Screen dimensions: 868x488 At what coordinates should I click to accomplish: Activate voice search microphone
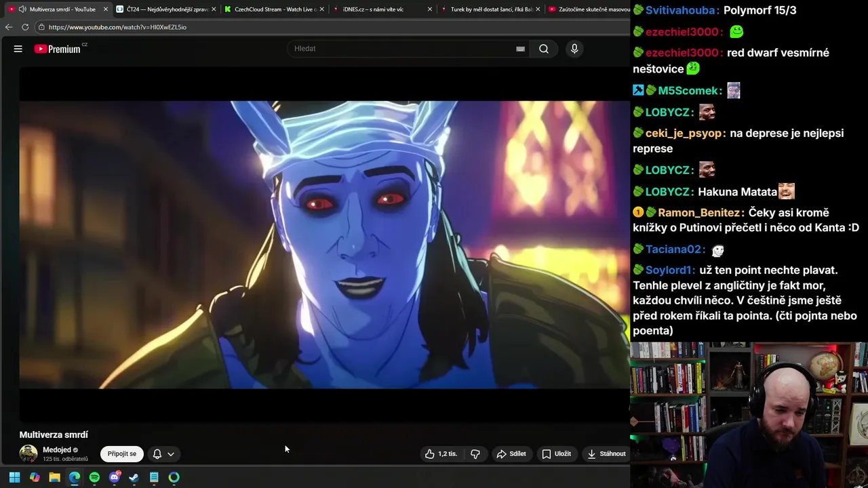[x=574, y=49]
